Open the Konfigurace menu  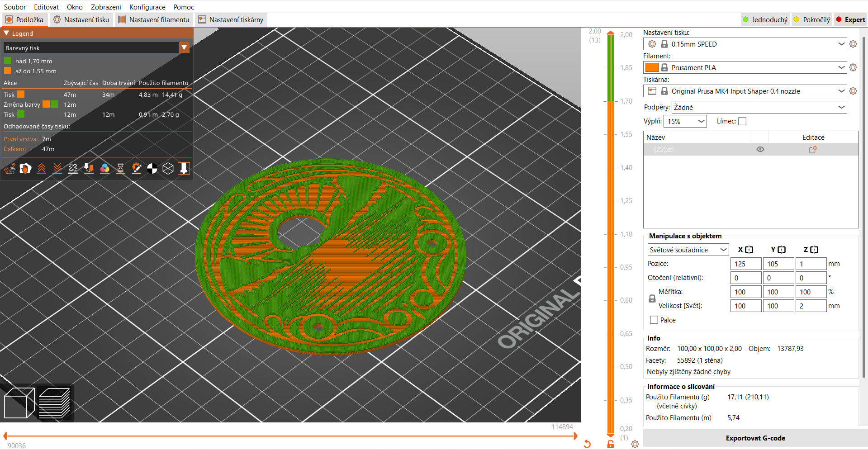click(x=147, y=7)
